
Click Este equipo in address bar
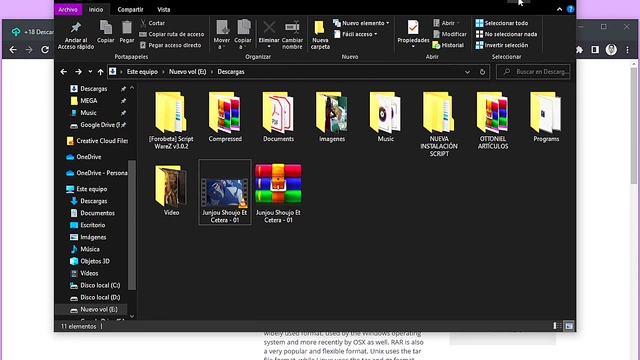point(142,72)
